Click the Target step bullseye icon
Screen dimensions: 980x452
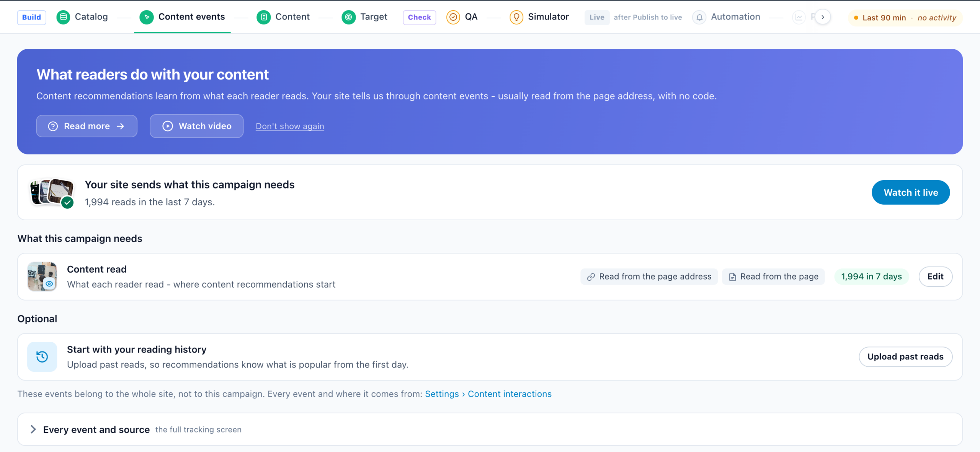(348, 17)
